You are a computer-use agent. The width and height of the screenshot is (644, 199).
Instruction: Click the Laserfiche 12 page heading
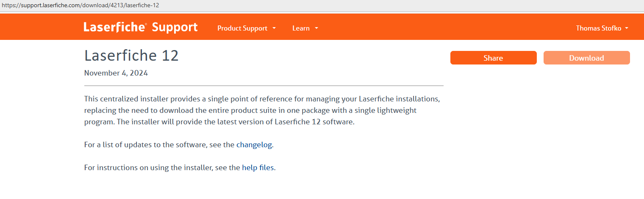tap(131, 56)
